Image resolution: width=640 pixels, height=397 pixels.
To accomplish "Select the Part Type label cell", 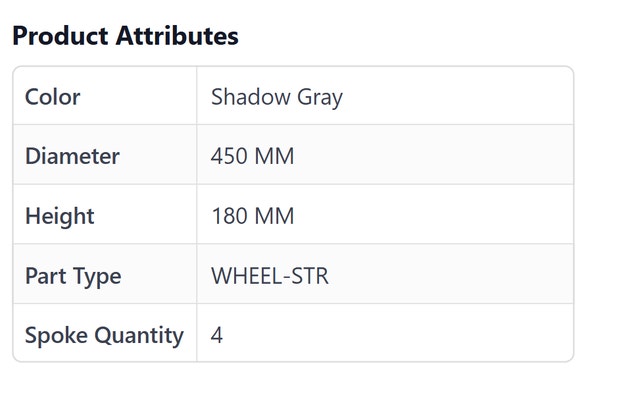I will coord(105,274).
